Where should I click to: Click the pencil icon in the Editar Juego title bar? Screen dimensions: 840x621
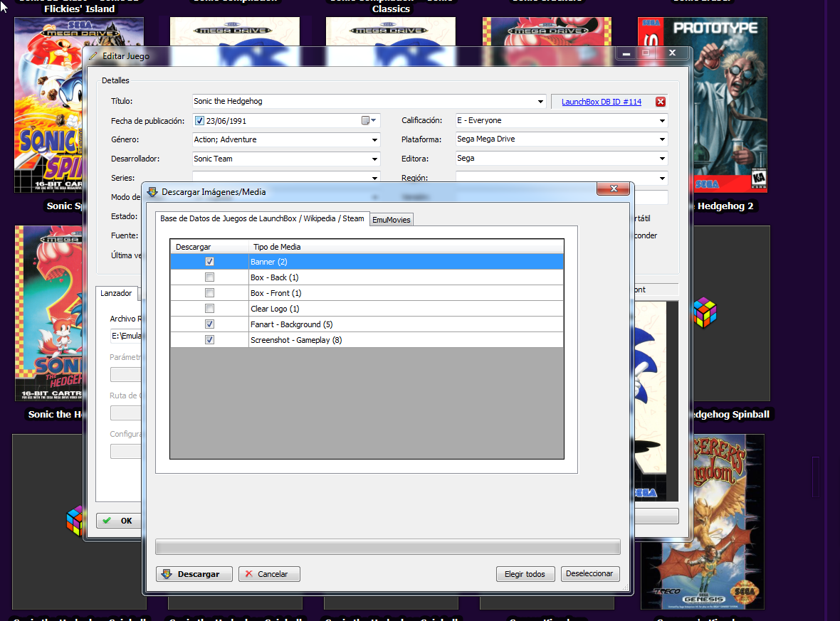pyautogui.click(x=93, y=55)
